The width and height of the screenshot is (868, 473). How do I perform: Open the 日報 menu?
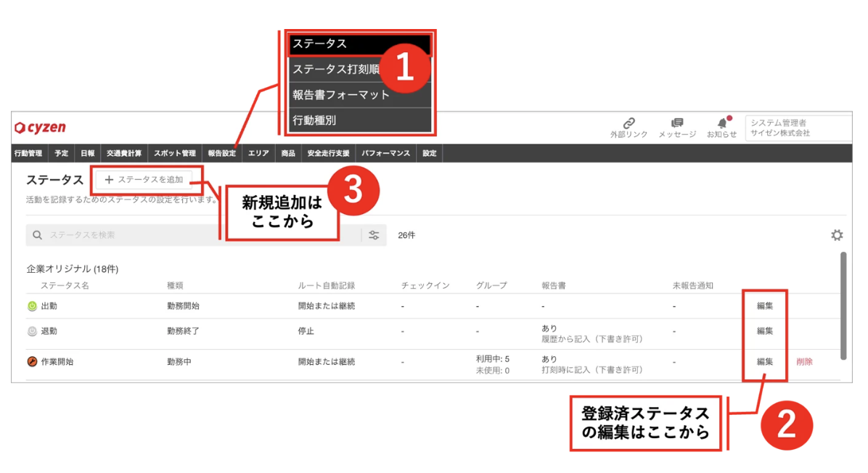click(x=88, y=153)
